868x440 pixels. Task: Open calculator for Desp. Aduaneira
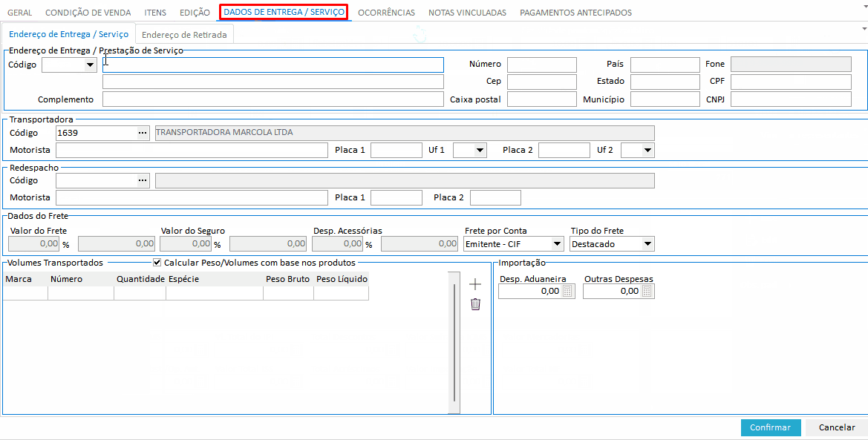pyautogui.click(x=567, y=292)
